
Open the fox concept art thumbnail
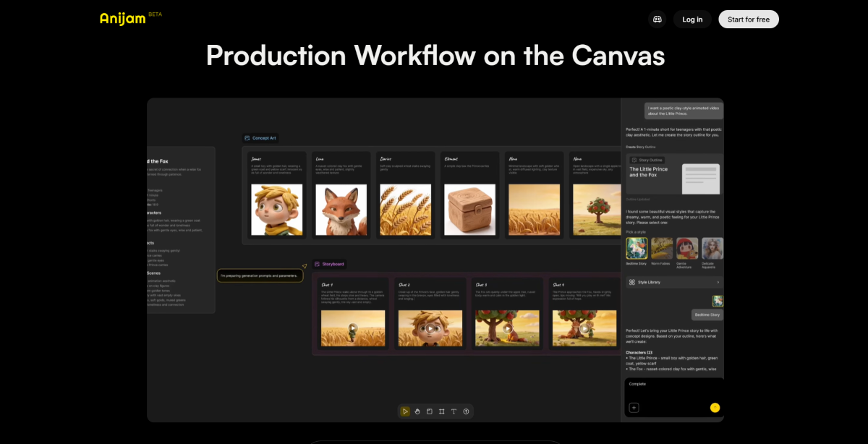tap(341, 209)
